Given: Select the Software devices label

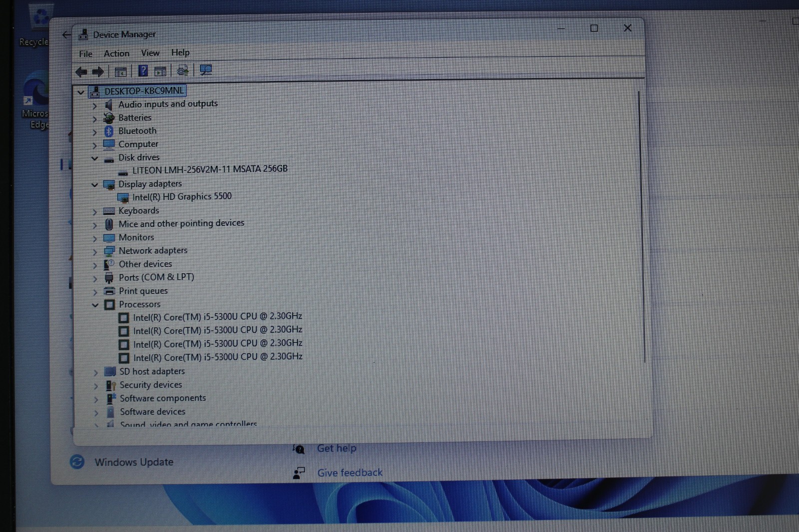Looking at the screenshot, I should 153,412.
